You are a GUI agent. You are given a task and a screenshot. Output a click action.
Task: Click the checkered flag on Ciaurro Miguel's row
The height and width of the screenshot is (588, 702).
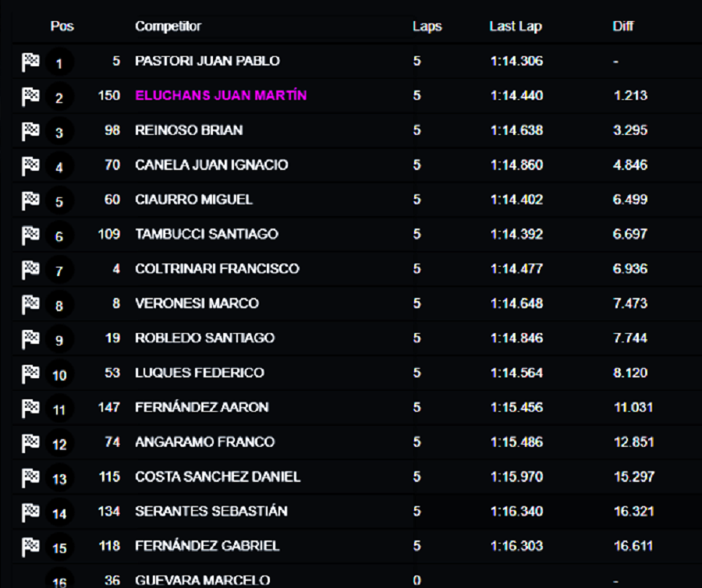(30, 200)
